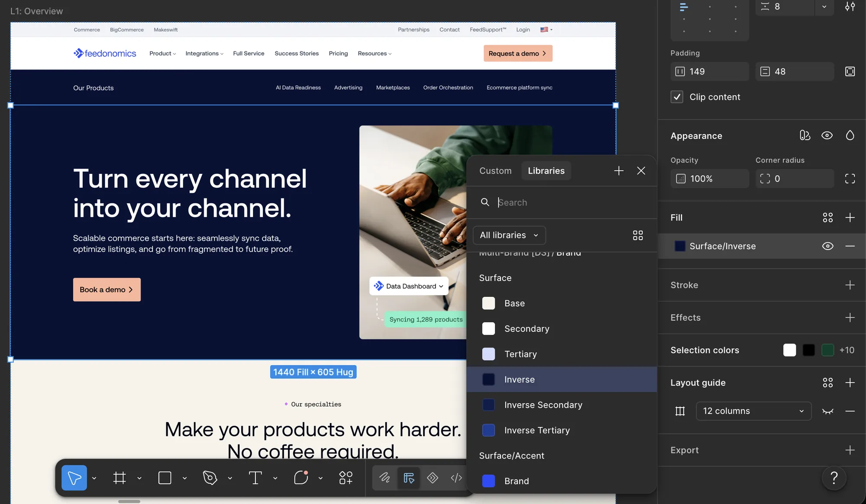Show the 12 columns layout guide
The height and width of the screenshot is (504, 866).
coord(827,411)
